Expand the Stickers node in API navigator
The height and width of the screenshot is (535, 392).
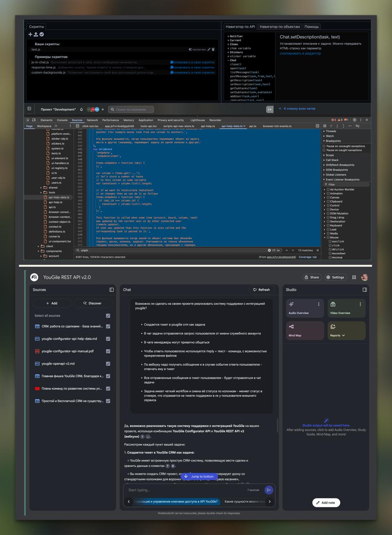click(x=229, y=52)
